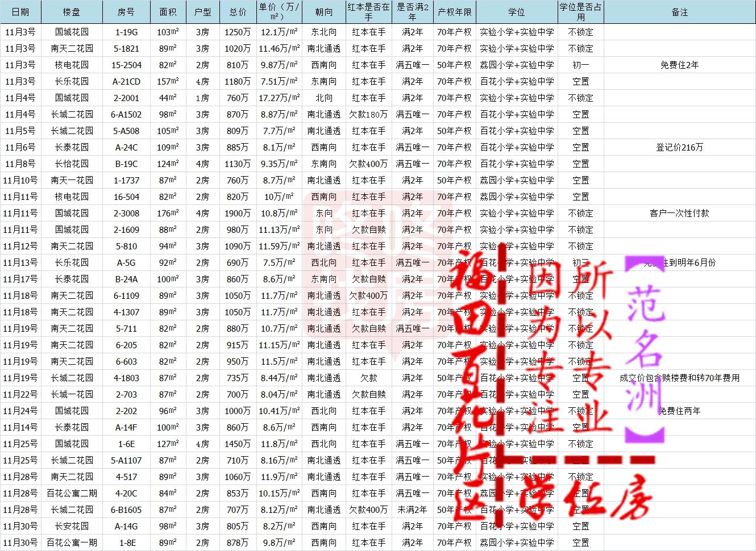Click room number A-21CD
The image size is (756, 551).
point(126,82)
